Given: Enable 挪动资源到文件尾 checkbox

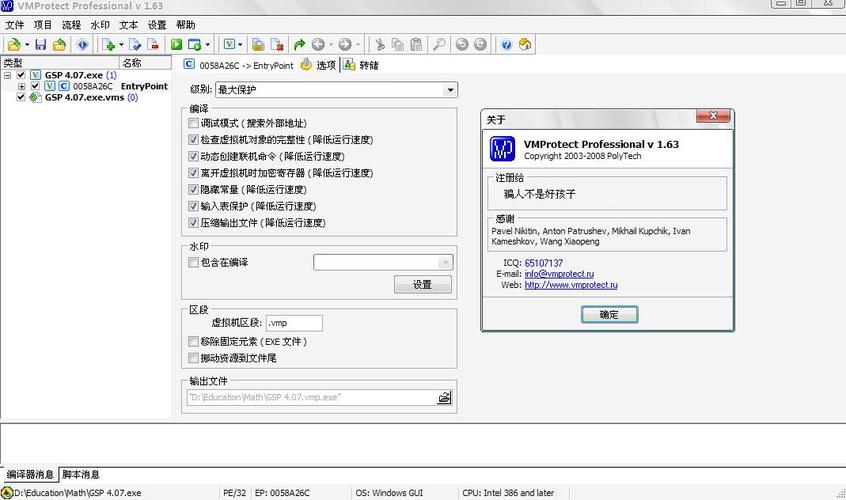Looking at the screenshot, I should 193,358.
